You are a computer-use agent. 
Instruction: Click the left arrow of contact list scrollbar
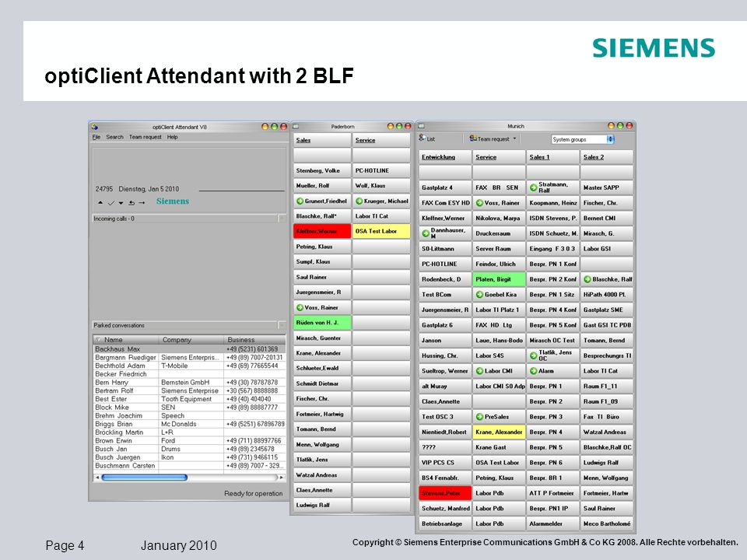tap(97, 477)
